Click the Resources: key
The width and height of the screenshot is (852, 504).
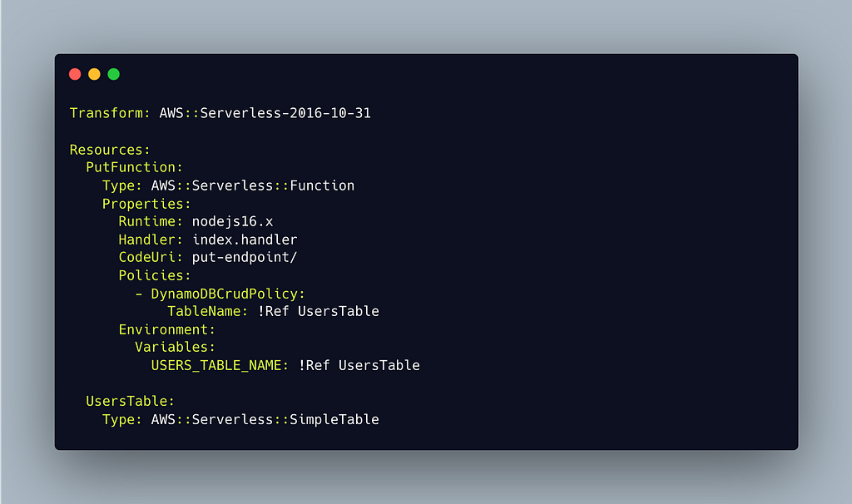coord(110,150)
